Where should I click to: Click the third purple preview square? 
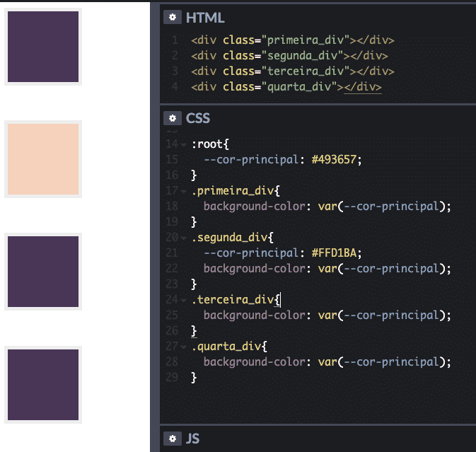point(43,272)
